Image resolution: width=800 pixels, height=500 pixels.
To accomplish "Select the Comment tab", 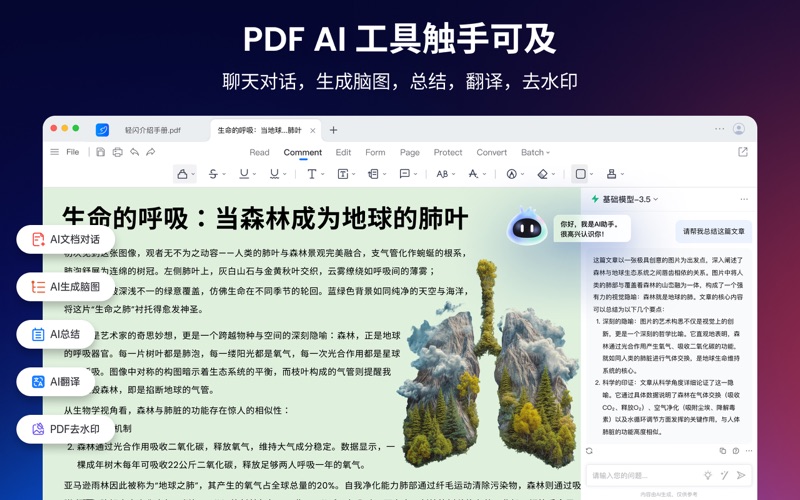I will [x=303, y=152].
